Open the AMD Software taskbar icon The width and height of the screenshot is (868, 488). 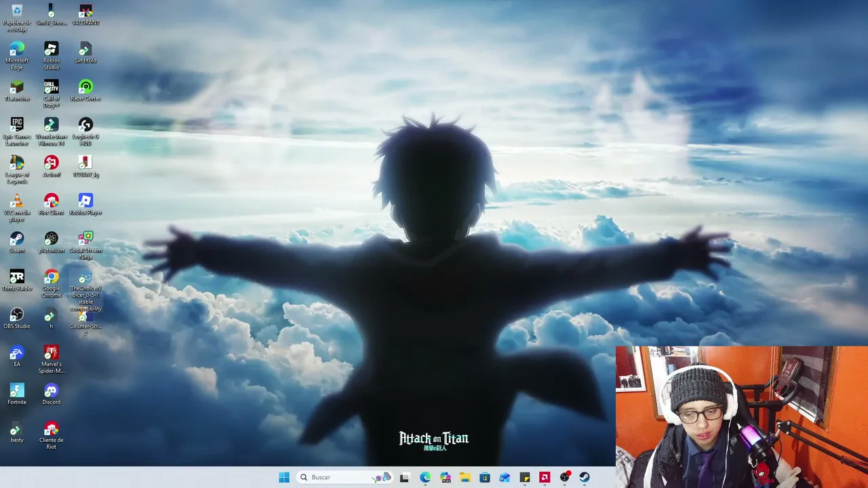click(545, 477)
